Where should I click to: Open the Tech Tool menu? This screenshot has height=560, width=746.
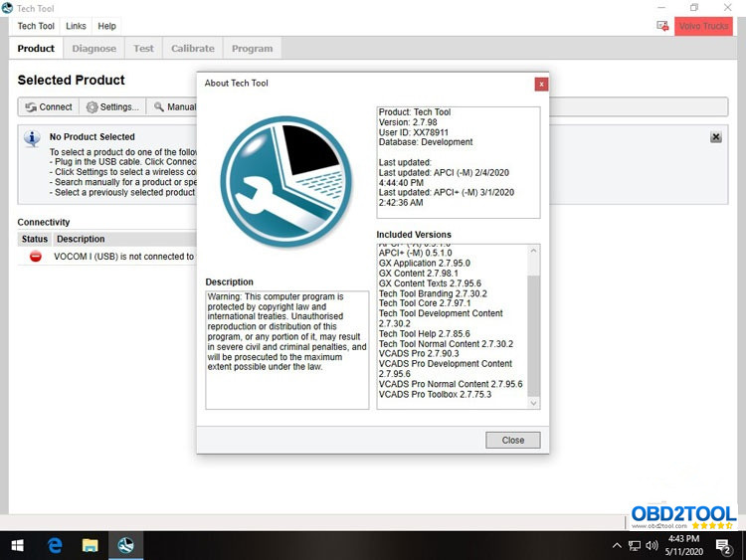(x=36, y=26)
